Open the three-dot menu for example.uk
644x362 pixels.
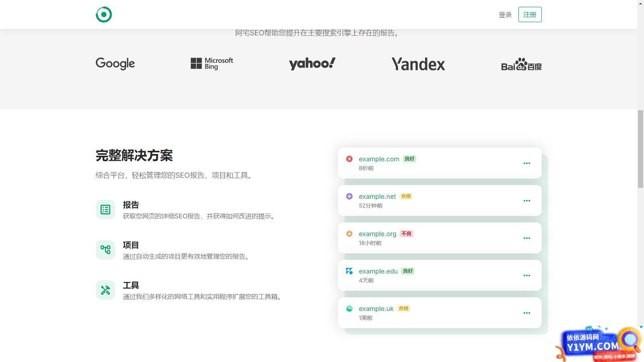click(526, 313)
